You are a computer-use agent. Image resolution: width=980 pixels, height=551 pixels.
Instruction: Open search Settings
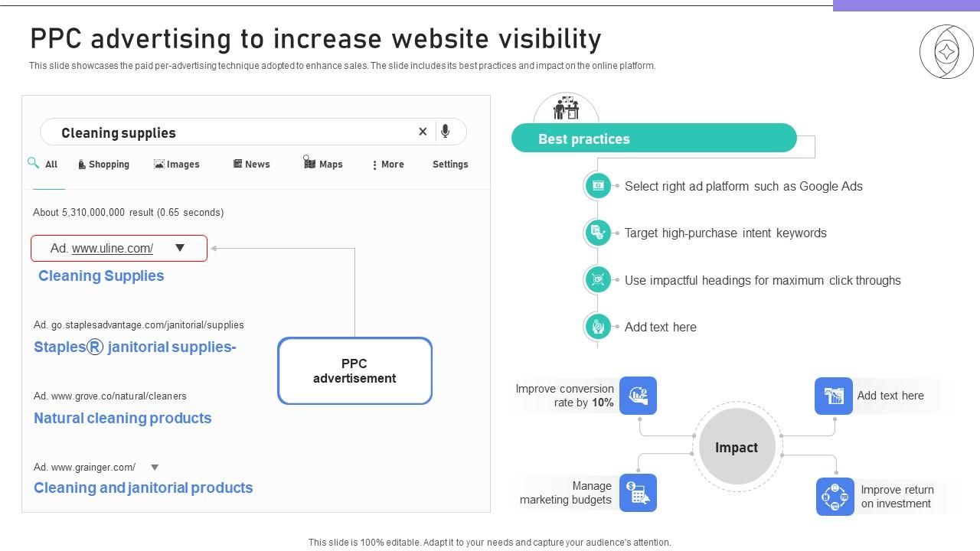(x=450, y=165)
